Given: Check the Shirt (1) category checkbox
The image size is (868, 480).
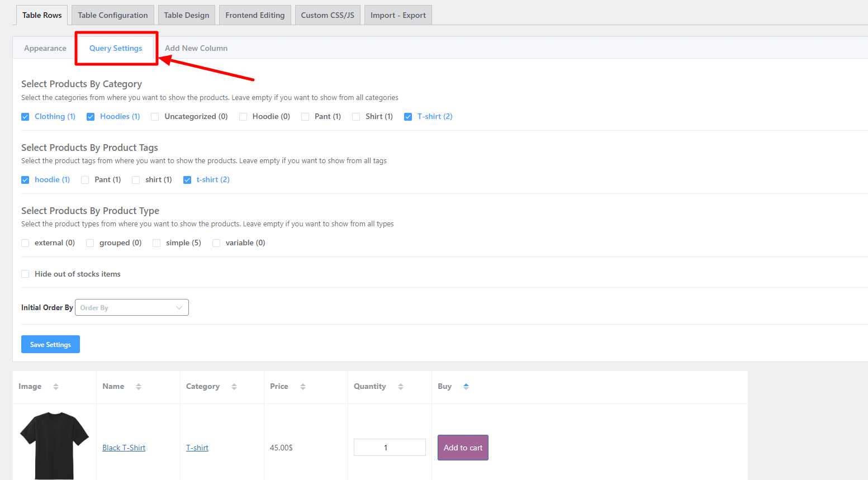Looking at the screenshot, I should point(356,117).
